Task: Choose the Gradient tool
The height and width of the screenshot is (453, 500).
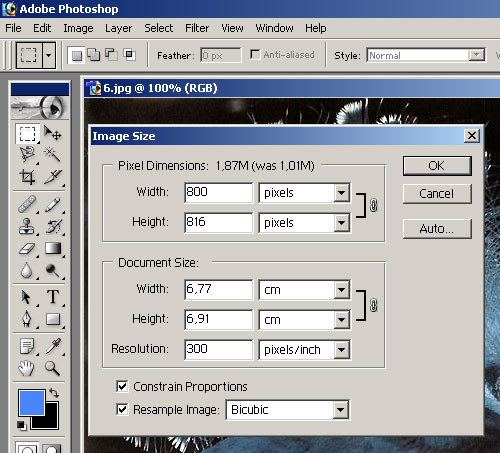Action: point(53,249)
